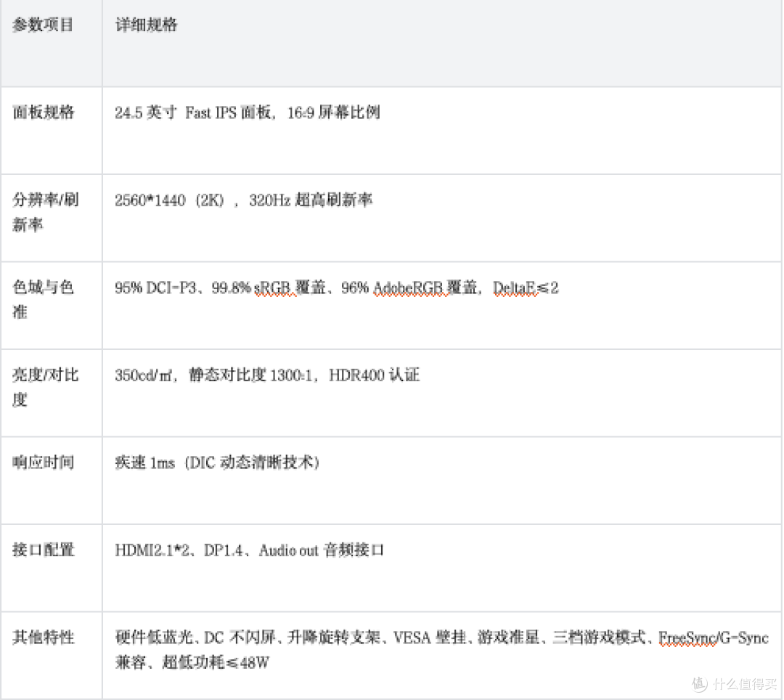
Task: Select the '响应时间' row label
Action: click(x=44, y=462)
